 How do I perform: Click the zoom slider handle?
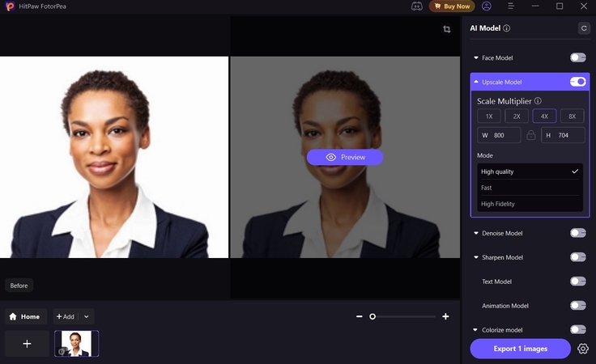coord(372,316)
